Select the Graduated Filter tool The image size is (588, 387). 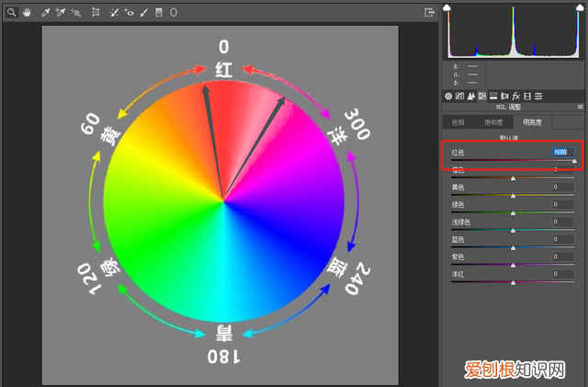click(159, 13)
